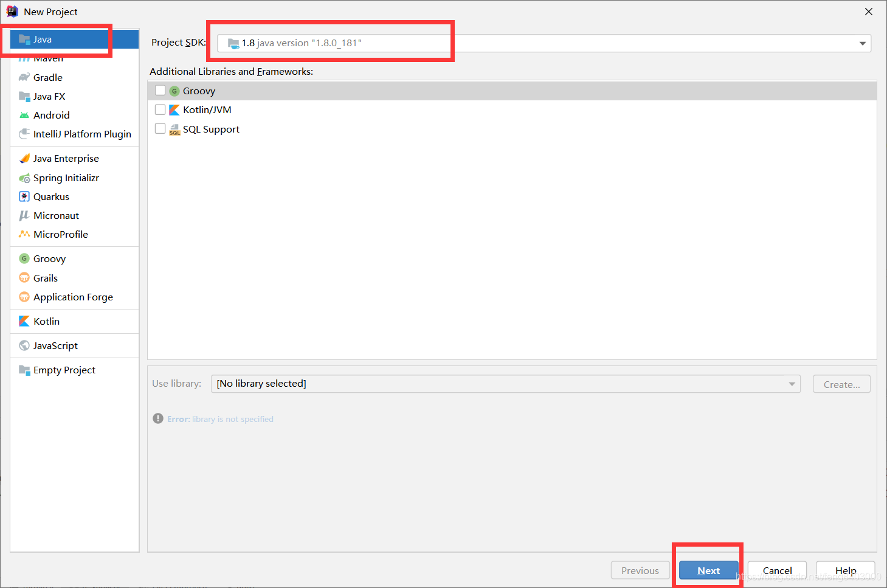Select IntelliJ Platform Plugin label
Image resolution: width=887 pixels, height=588 pixels.
82,134
